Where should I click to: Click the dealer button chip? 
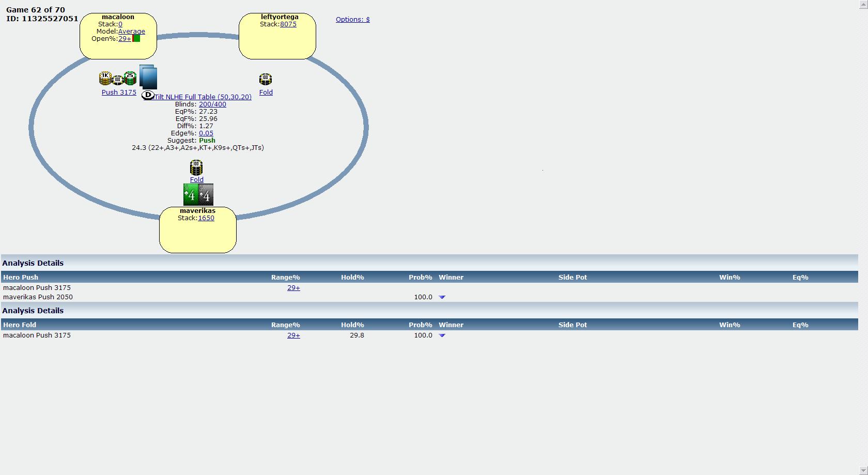click(148, 96)
